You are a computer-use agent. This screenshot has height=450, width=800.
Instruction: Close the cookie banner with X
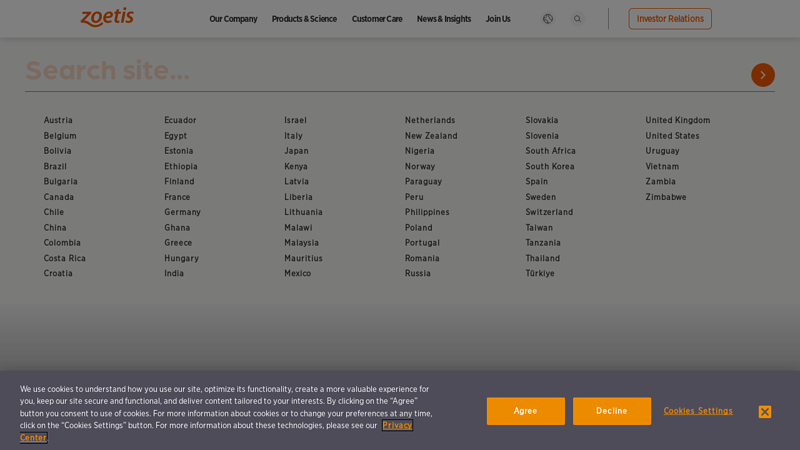(x=764, y=412)
